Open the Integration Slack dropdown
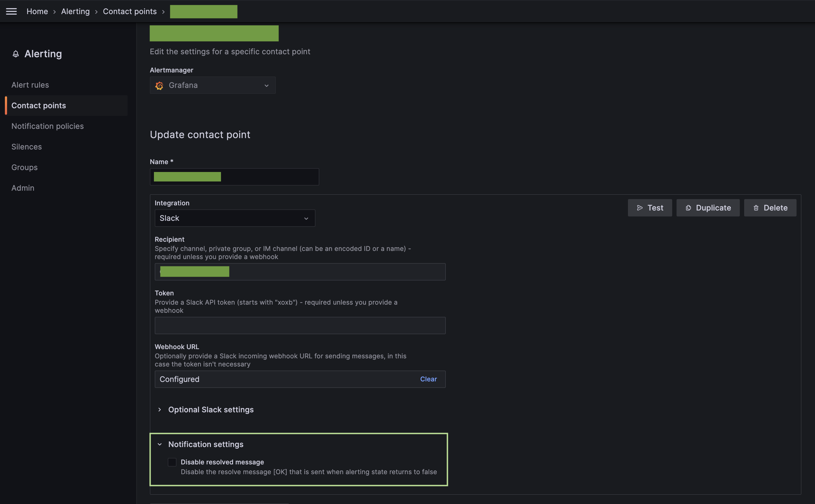This screenshot has height=504, width=815. (x=235, y=218)
